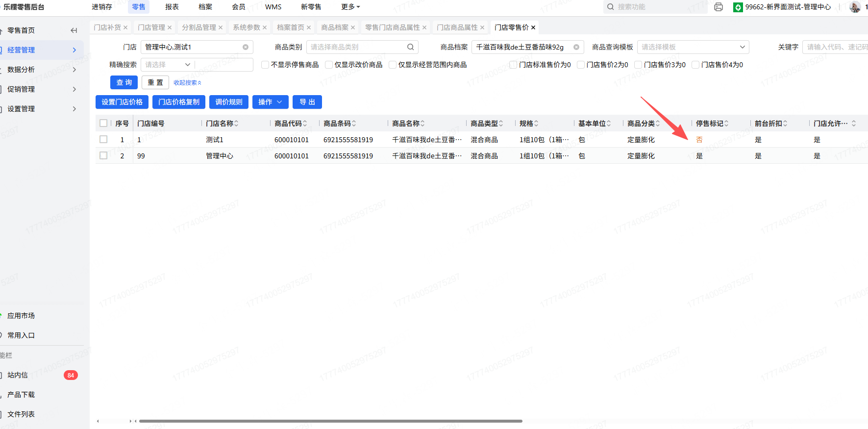Close the 分割品管理 tab
The width and height of the screenshot is (868, 429).
221,27
